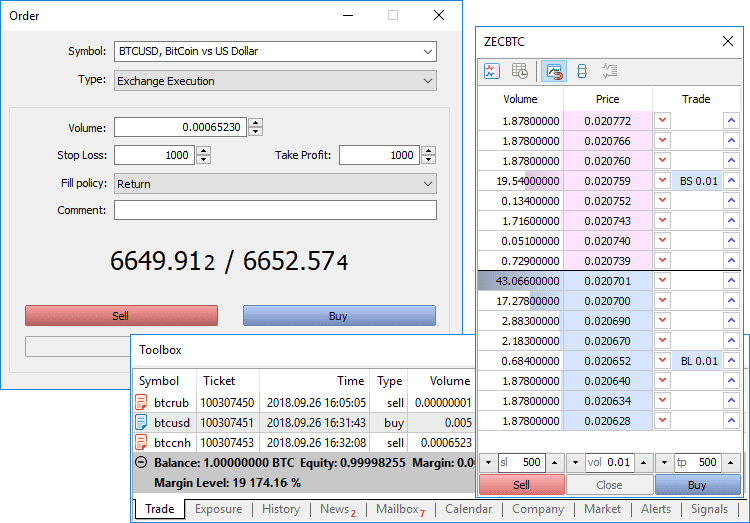Click blue up arrow at price 0.020772

click(x=731, y=121)
